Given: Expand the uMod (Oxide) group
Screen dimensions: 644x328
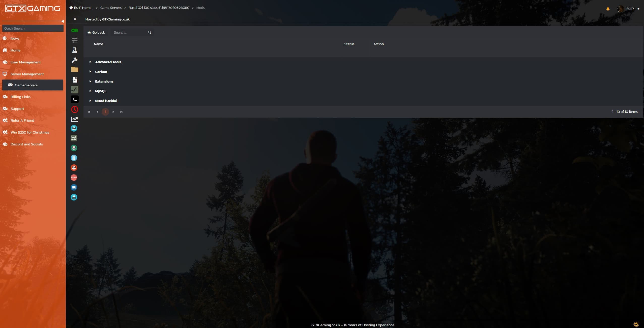Looking at the screenshot, I should point(90,101).
